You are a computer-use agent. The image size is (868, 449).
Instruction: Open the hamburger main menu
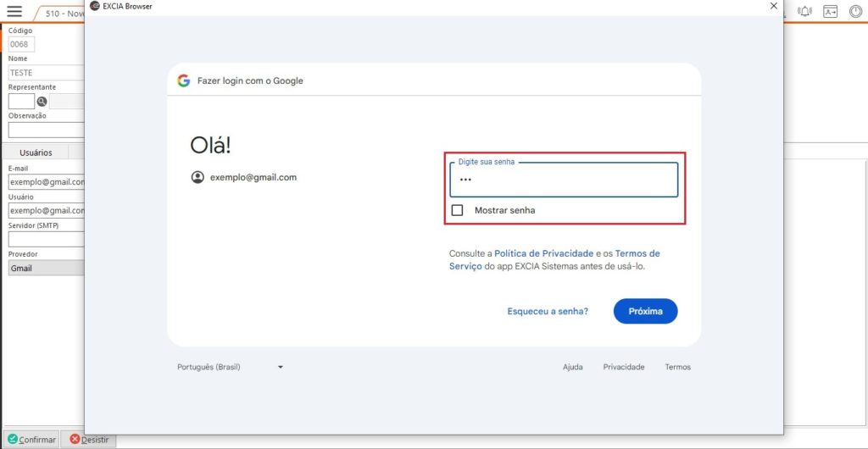[14, 12]
